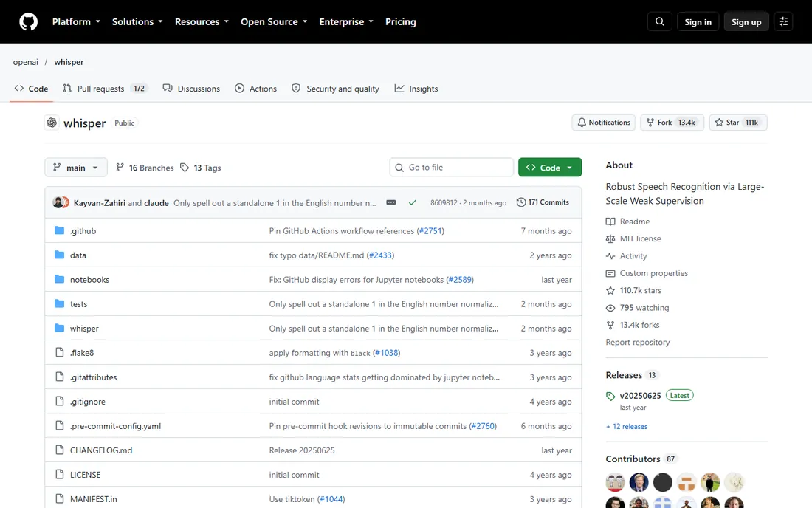The image size is (812, 508).
Task: Open the main branch selector dropdown
Action: (x=76, y=168)
